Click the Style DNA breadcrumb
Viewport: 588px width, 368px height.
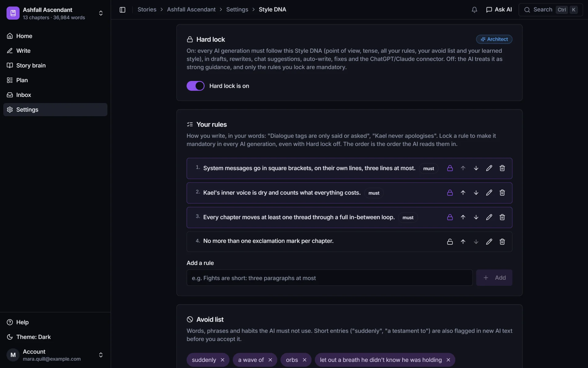272,10
